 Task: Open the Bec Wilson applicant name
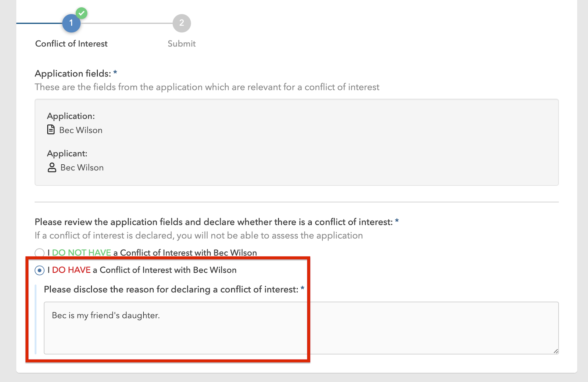click(82, 168)
